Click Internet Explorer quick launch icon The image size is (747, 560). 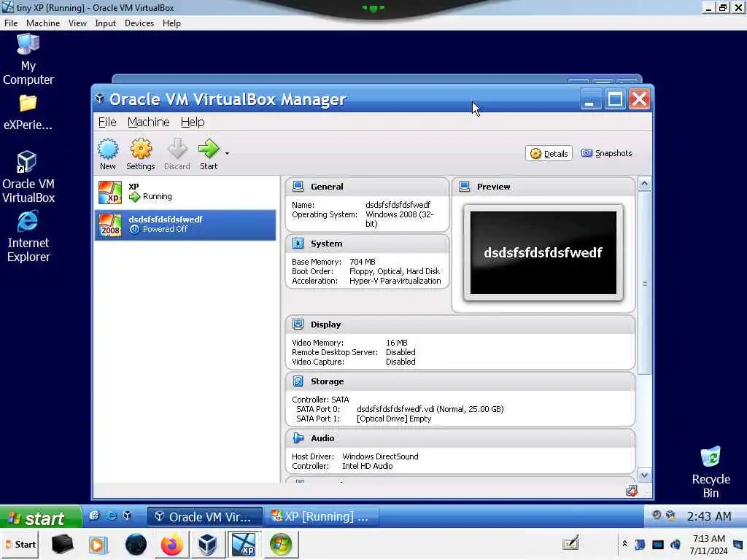coord(111,516)
